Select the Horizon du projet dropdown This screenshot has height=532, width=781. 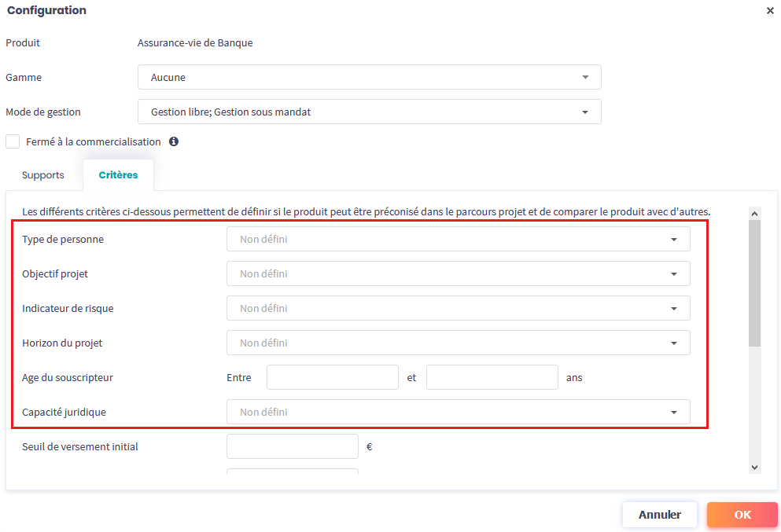pos(458,343)
